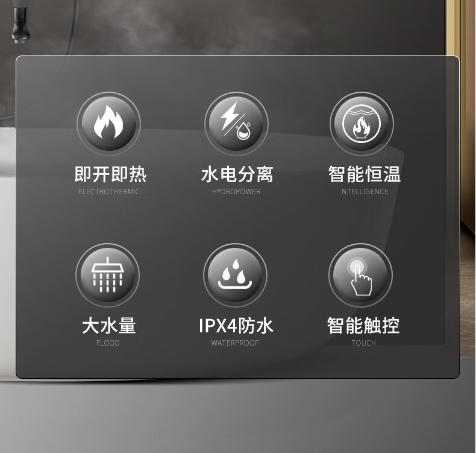The image size is (476, 453).
Task: Select the 智能恒温 heading
Action: pos(365,174)
